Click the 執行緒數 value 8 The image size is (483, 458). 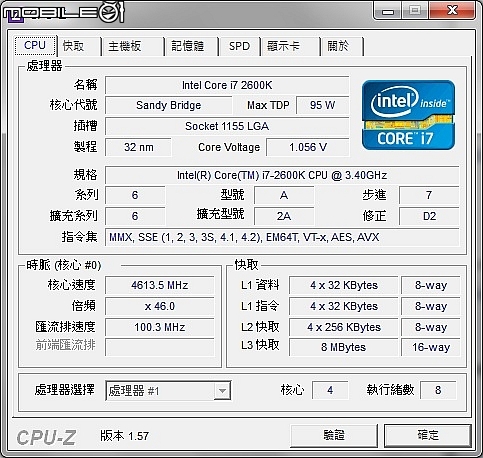pyautogui.click(x=438, y=390)
